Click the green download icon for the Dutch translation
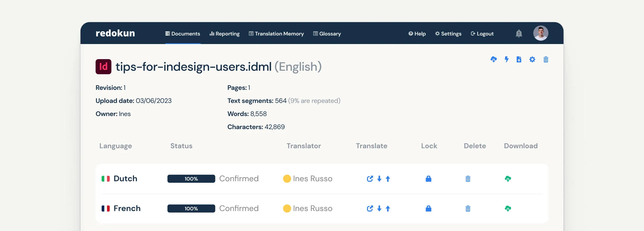The width and height of the screenshot is (644, 231). click(508, 179)
